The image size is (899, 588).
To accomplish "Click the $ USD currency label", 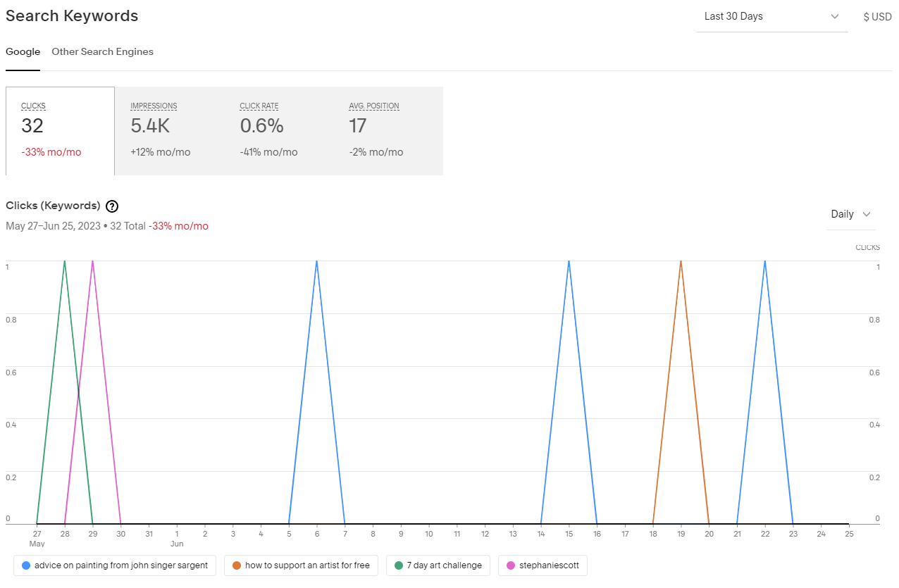I will tap(877, 17).
